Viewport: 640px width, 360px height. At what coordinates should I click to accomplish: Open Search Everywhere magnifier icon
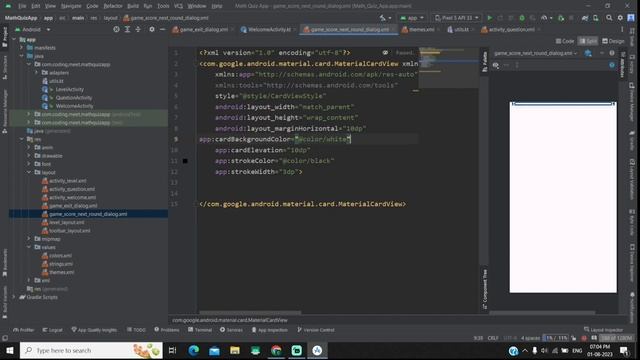pos(609,18)
